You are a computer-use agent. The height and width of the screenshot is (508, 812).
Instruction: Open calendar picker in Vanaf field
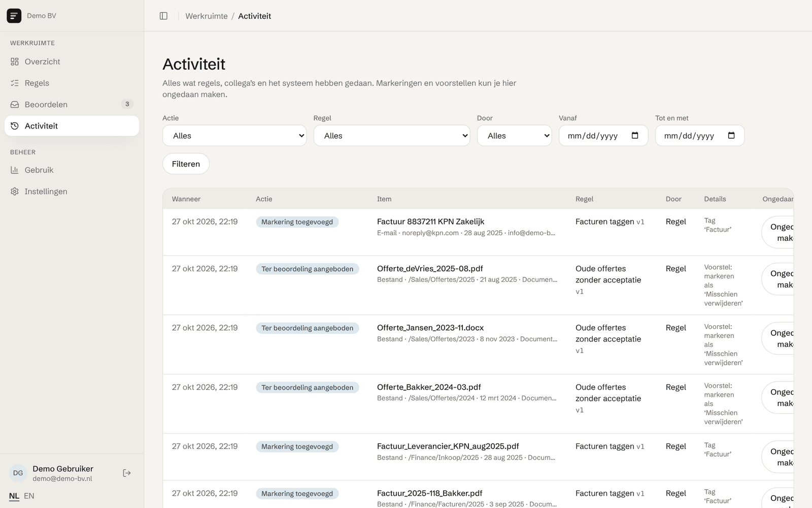click(x=635, y=136)
